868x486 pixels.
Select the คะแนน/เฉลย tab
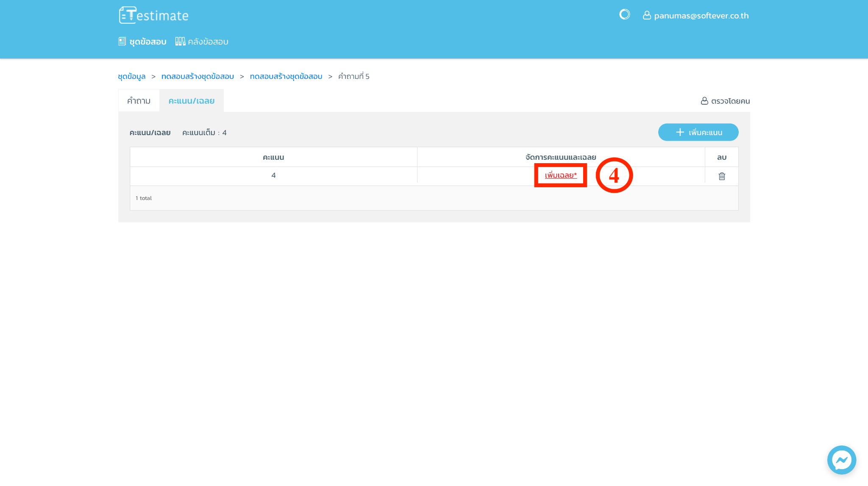[x=191, y=101]
